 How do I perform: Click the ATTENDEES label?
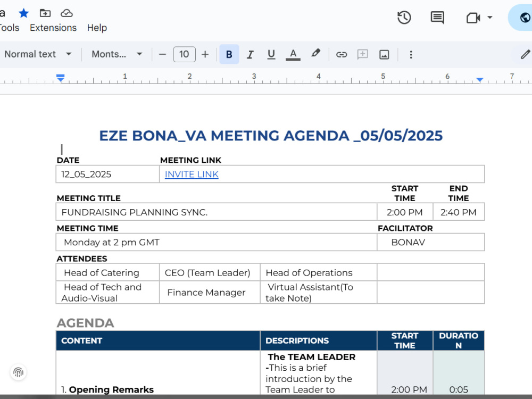click(x=82, y=259)
